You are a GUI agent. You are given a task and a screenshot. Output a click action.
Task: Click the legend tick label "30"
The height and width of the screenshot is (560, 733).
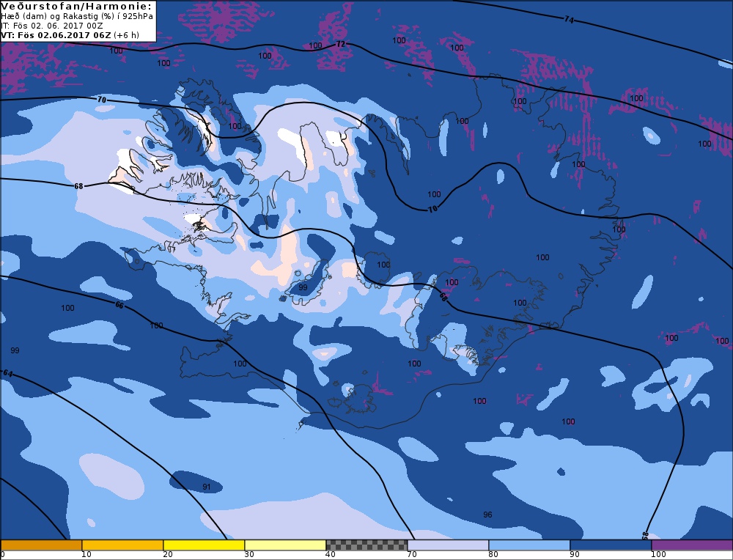point(249,555)
